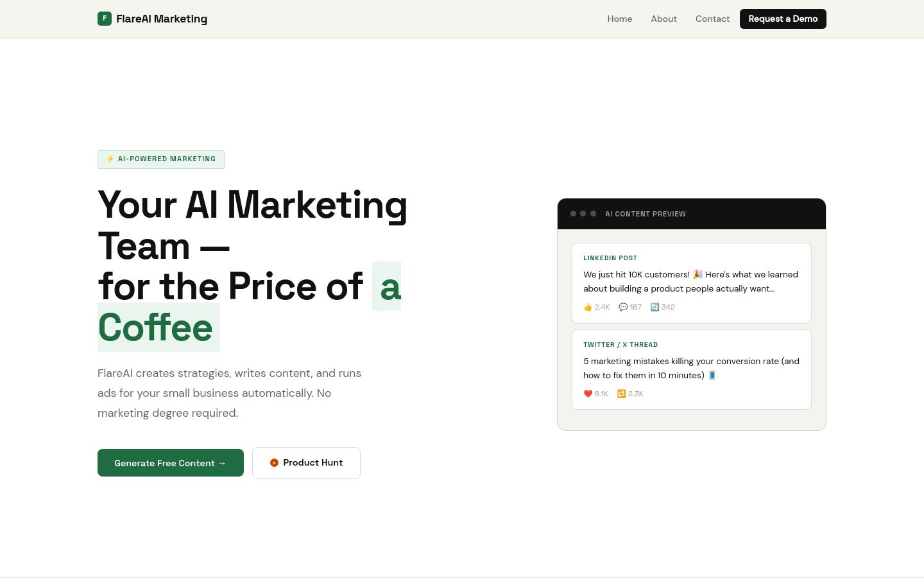The image size is (924, 578).
Task: Click the Twitter thread heart icon
Action: (588, 394)
